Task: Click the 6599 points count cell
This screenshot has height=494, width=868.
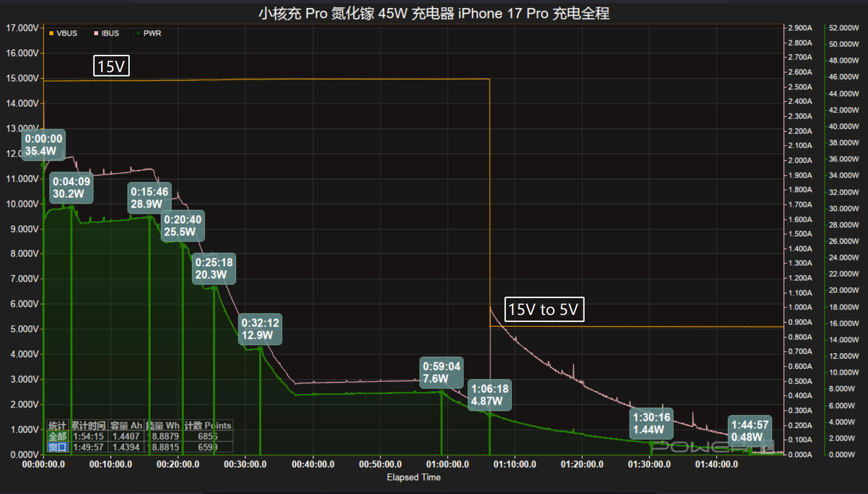Action: (x=207, y=447)
